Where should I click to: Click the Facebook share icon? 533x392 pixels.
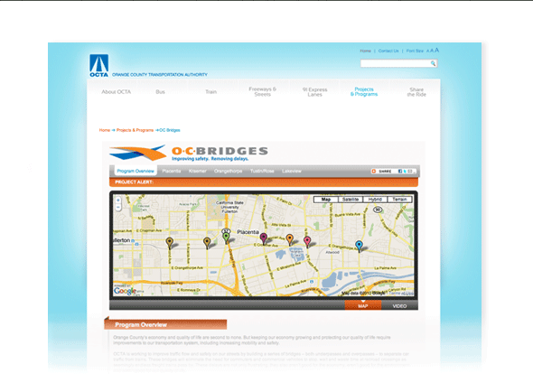tap(400, 171)
